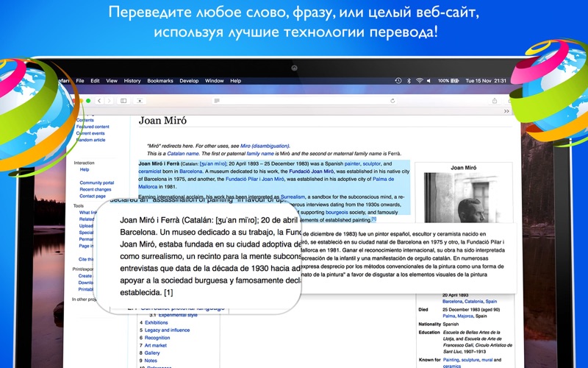Toggle the Safari sidebar button

123,101
